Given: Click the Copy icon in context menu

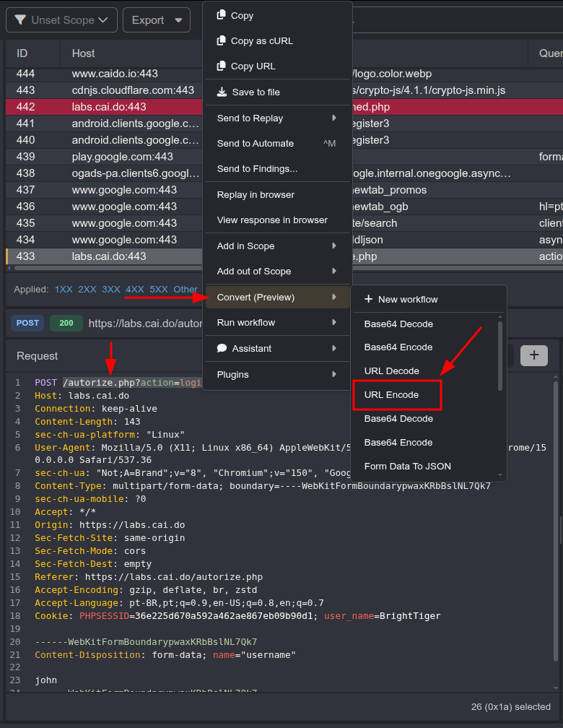Looking at the screenshot, I should pos(222,15).
